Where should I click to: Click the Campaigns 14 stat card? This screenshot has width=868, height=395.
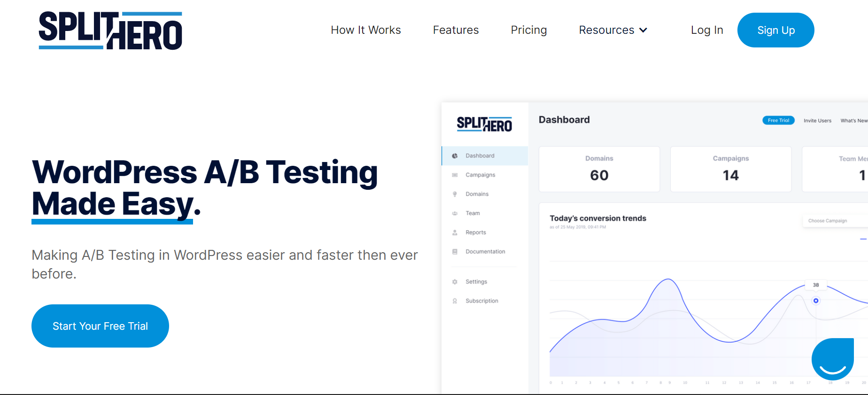tap(731, 169)
